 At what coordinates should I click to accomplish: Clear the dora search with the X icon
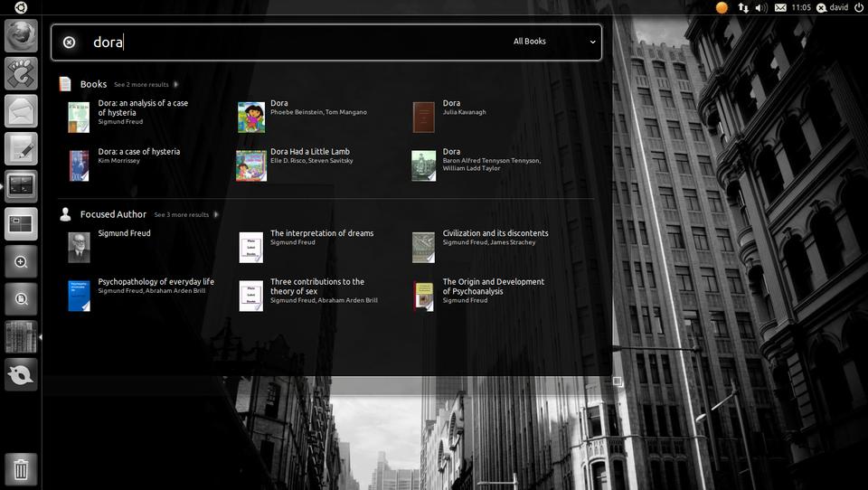[x=69, y=42]
